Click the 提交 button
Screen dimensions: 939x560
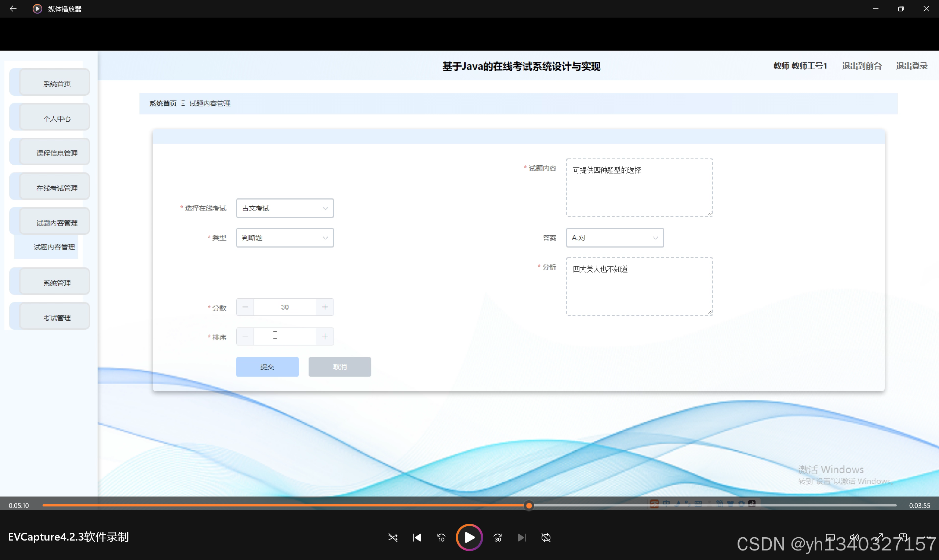[x=267, y=367]
